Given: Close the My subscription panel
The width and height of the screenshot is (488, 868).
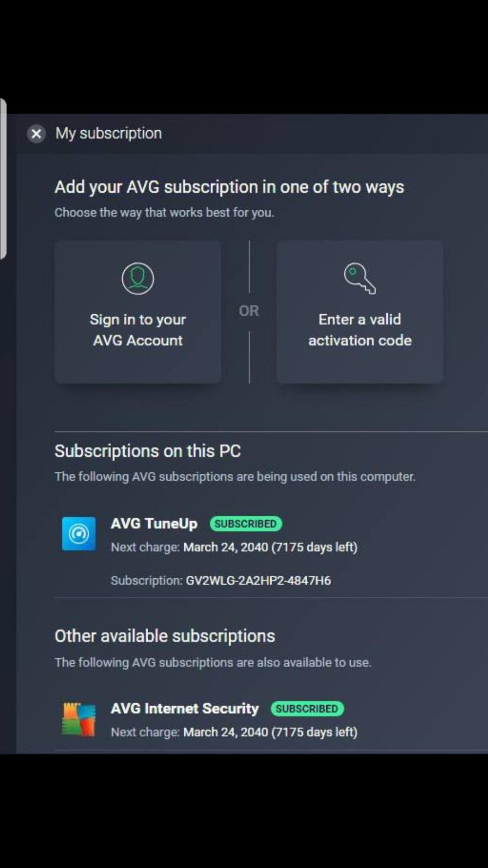Looking at the screenshot, I should tap(36, 134).
